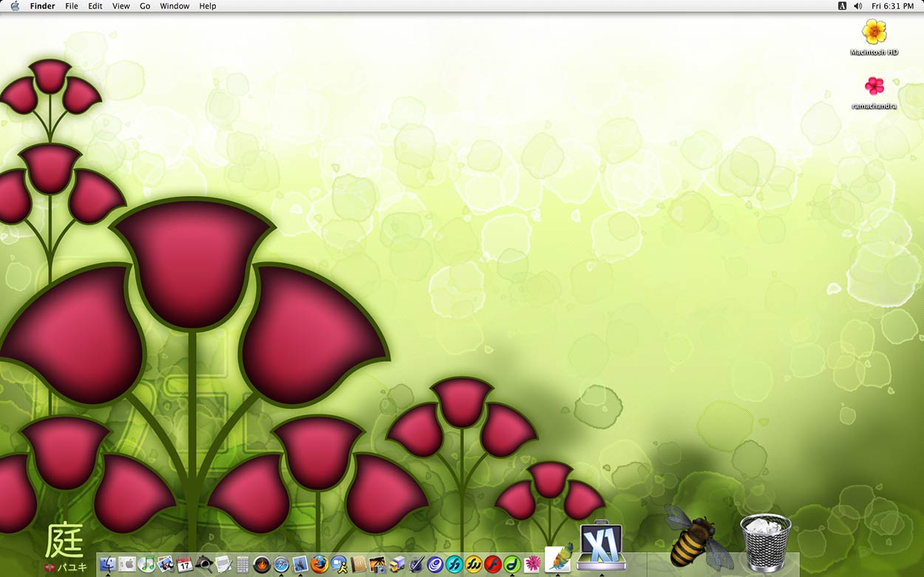Open the Apple menu
Viewport: 924px width, 577px height.
click(15, 6)
